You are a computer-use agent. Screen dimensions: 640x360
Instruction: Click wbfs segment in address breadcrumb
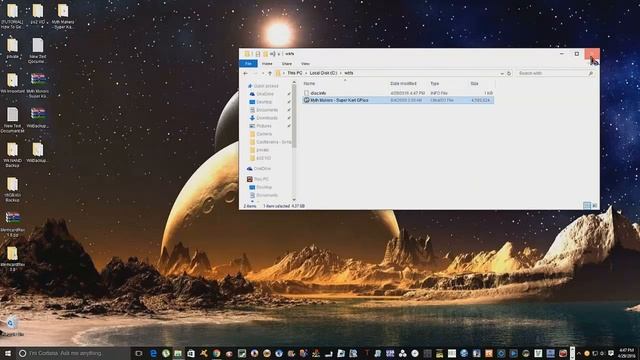coord(349,73)
